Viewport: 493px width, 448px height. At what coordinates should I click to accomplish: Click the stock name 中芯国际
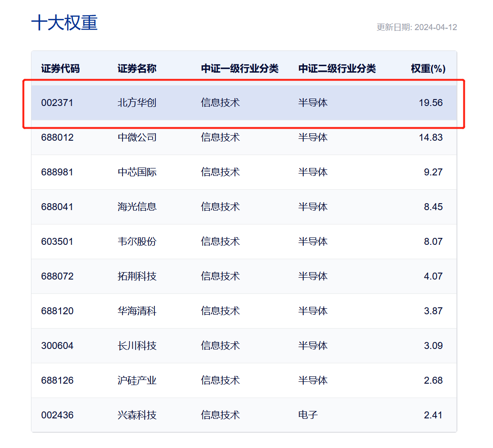[x=137, y=173]
